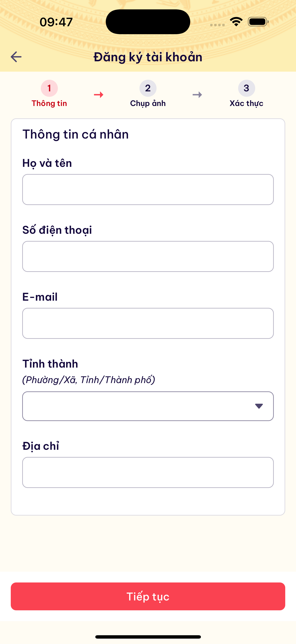Switch to the Chụp ảnh step

click(148, 95)
